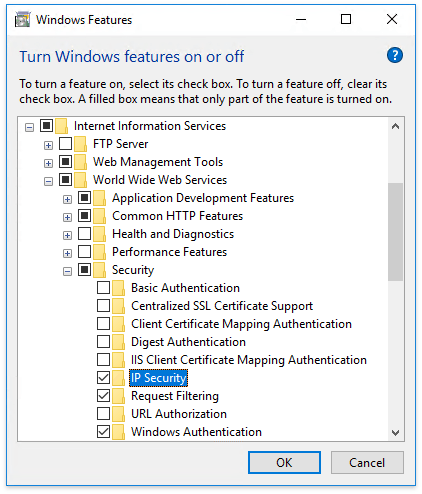
Task: Select the Web Management Tools folder icon
Action: pyautogui.click(x=80, y=162)
